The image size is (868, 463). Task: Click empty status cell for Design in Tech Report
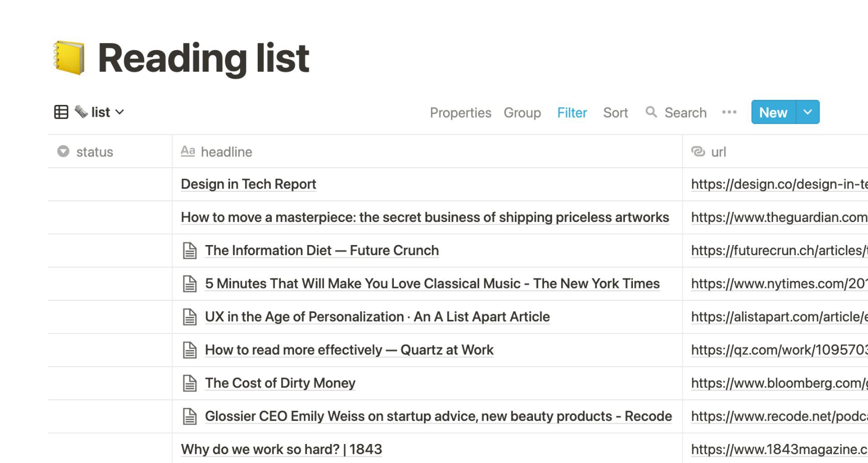point(110,184)
